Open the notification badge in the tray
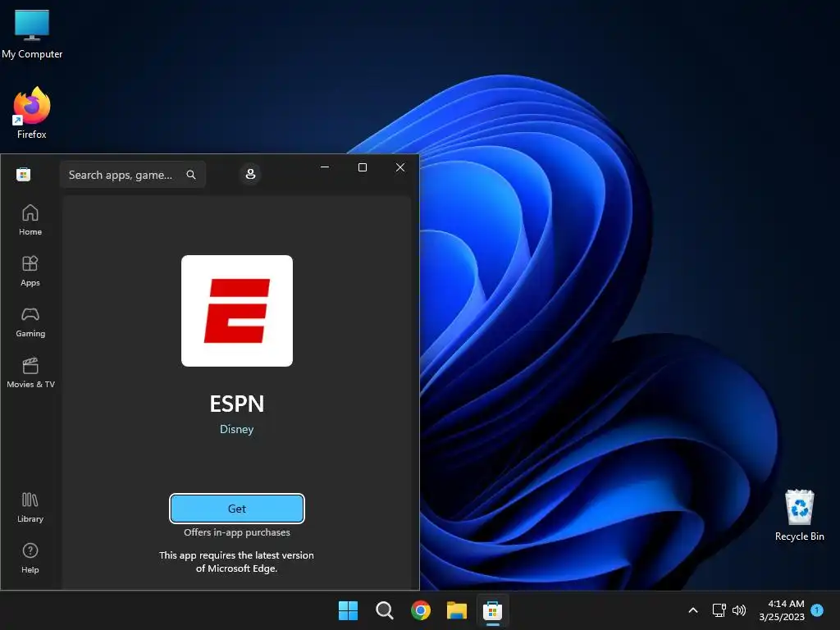This screenshot has height=630, width=840. click(x=817, y=610)
